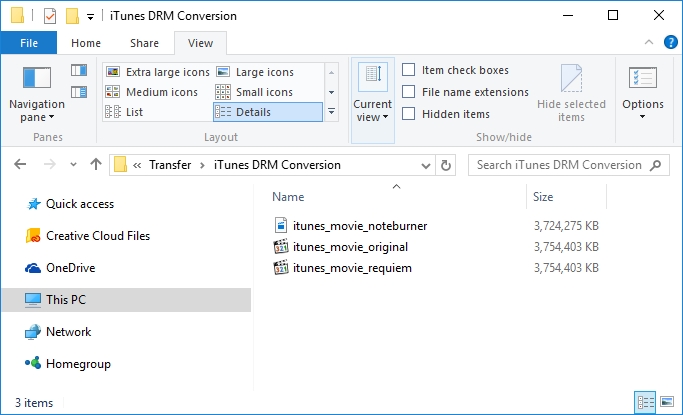Viewport: 683px width, 415px height.
Task: Enable File name extensions
Action: click(408, 91)
